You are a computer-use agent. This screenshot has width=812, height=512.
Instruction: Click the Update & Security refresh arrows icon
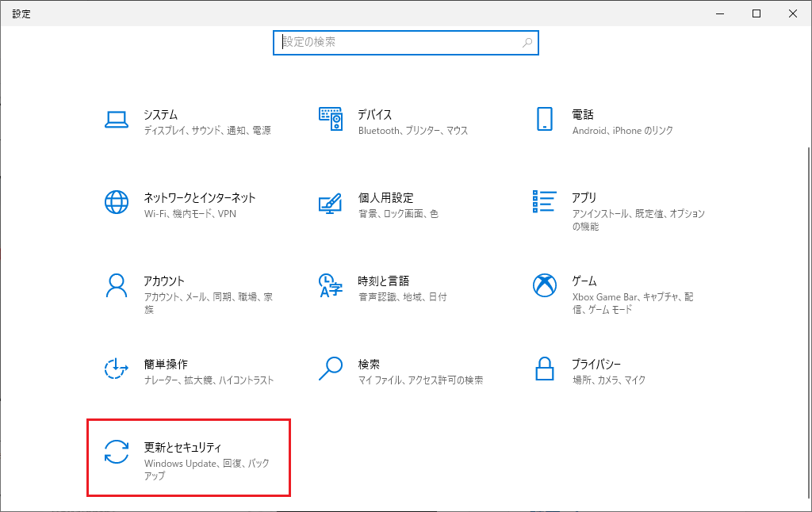click(x=117, y=452)
